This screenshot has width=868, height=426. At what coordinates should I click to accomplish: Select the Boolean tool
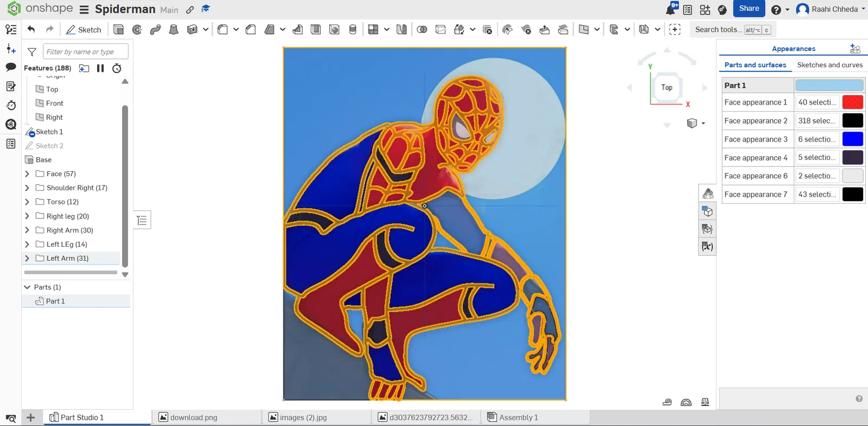click(422, 29)
